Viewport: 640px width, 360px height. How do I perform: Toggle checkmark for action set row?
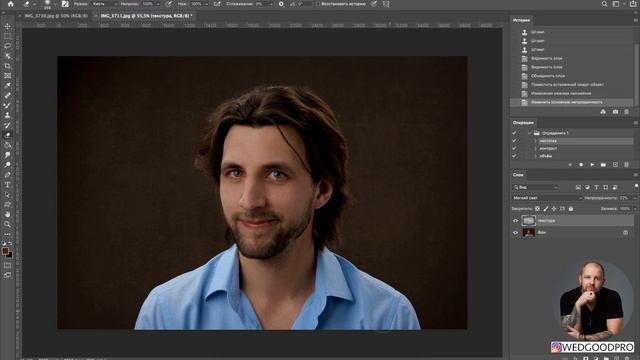(514, 133)
